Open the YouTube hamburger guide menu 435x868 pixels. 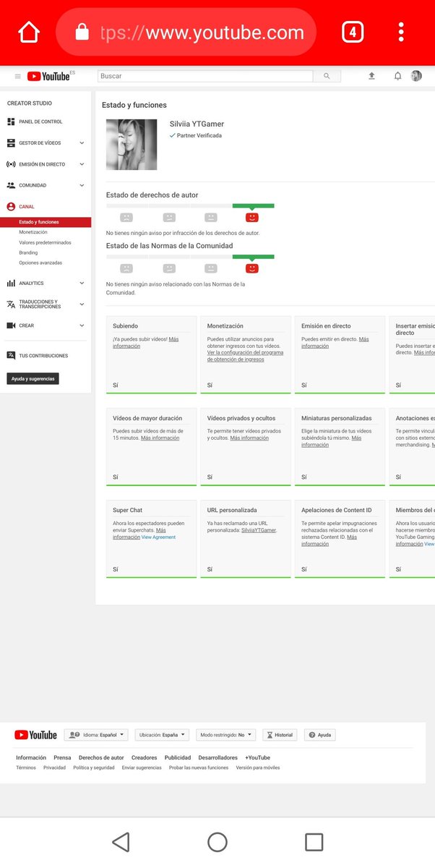(18, 76)
